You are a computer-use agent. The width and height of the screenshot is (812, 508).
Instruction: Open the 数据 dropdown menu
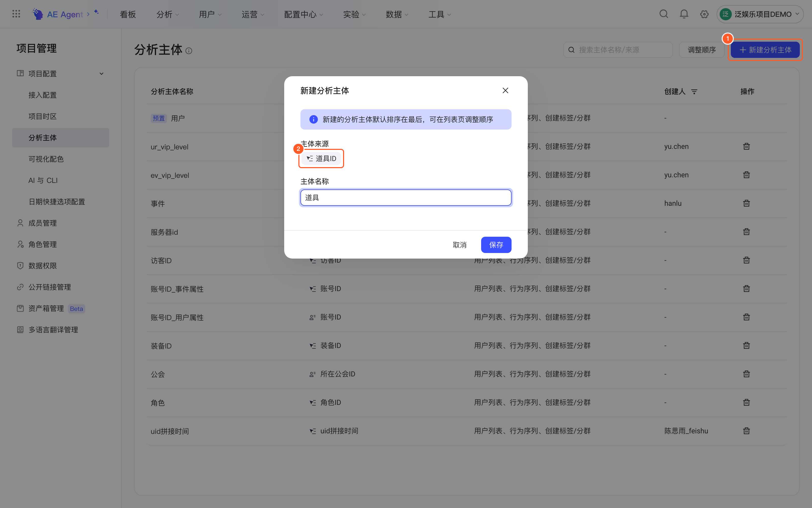coord(397,14)
